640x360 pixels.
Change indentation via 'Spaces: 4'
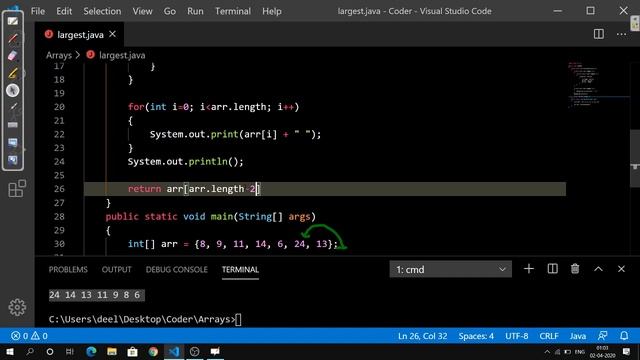pos(476,336)
